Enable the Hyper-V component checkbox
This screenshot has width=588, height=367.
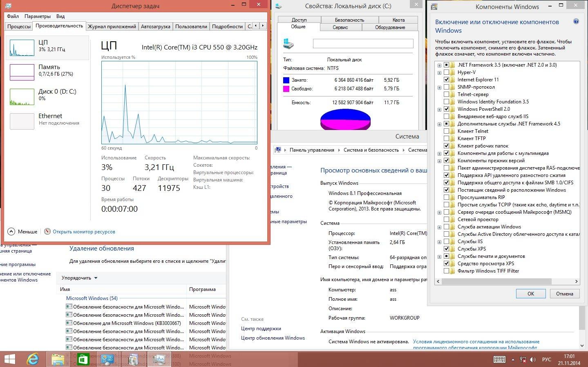tap(446, 72)
